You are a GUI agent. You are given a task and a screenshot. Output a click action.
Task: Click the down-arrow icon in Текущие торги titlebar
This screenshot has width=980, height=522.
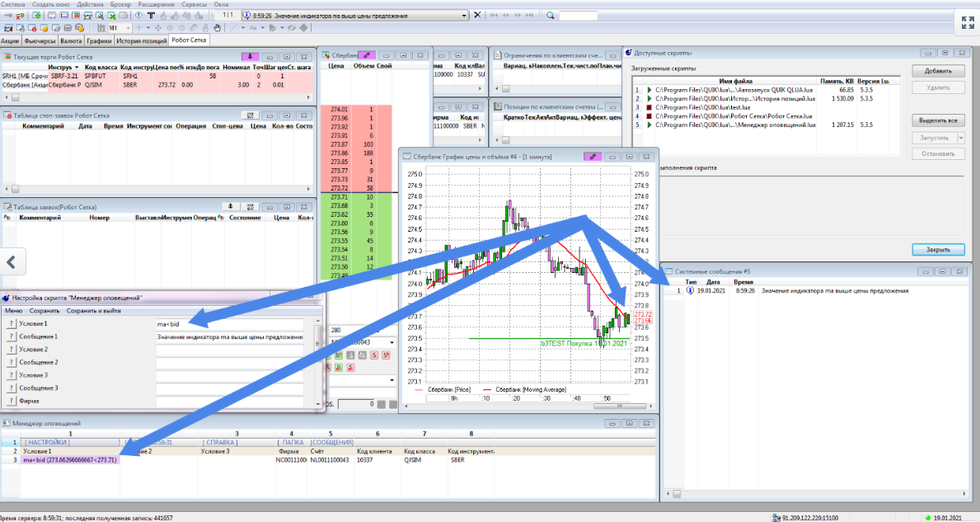click(250, 56)
